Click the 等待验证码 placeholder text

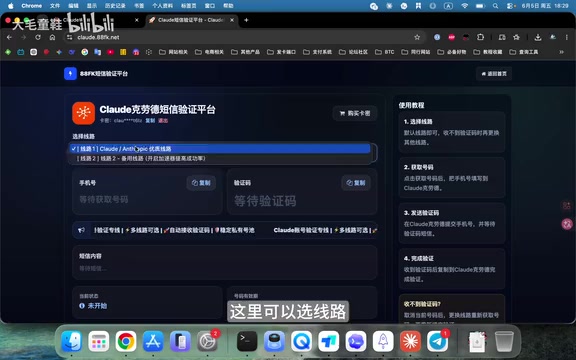265,201
